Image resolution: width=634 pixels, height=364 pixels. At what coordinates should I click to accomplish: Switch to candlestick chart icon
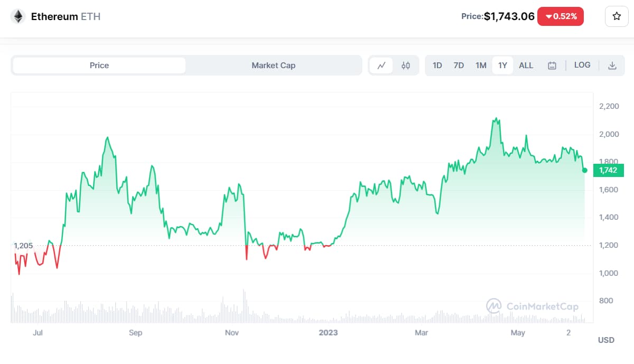pyautogui.click(x=406, y=66)
